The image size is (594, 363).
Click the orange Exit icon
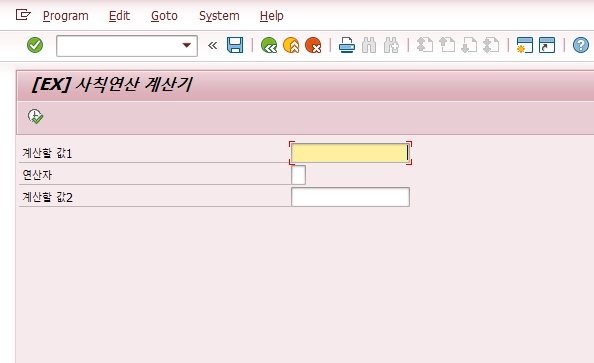tap(291, 45)
